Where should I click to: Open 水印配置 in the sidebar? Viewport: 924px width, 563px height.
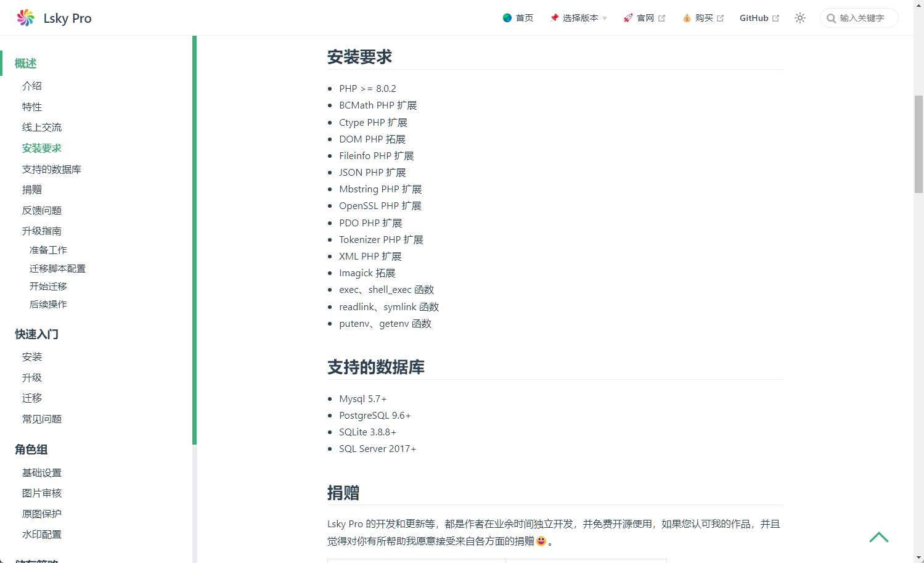(x=42, y=534)
